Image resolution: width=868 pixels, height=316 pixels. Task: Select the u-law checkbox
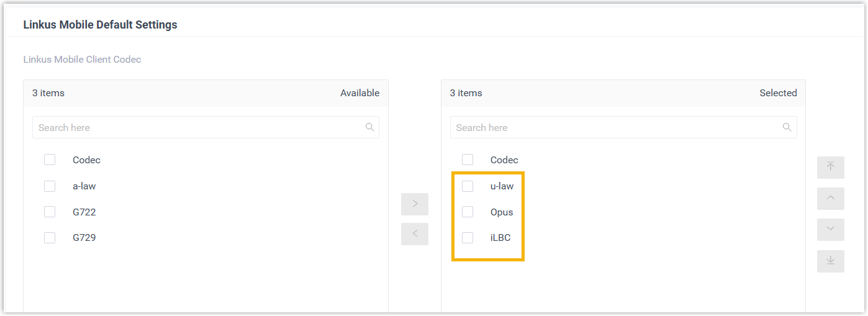[x=468, y=186]
